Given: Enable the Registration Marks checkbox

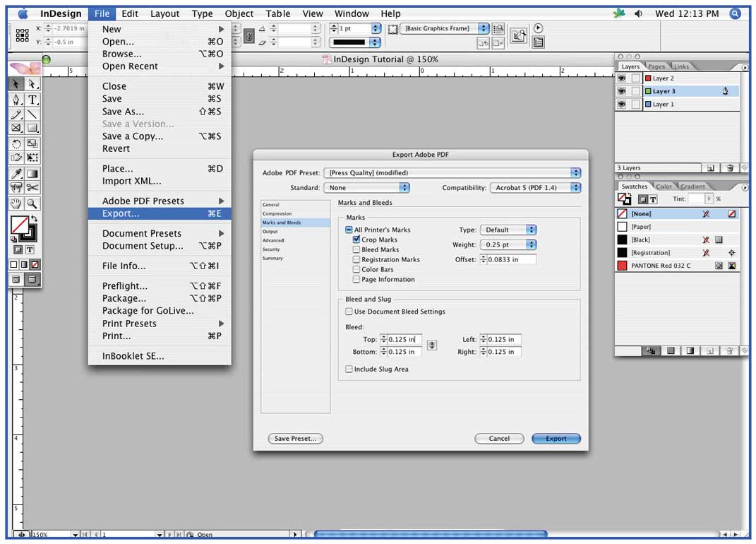Looking at the screenshot, I should point(356,259).
